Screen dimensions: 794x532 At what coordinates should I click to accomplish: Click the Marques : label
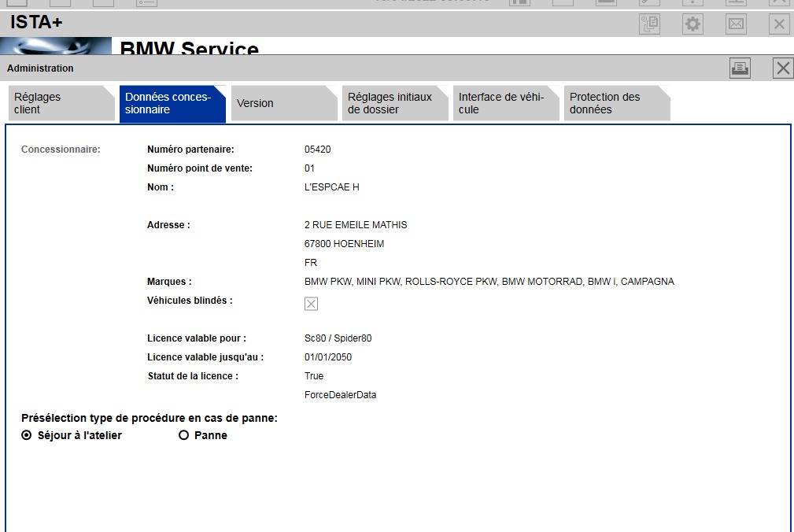pyautogui.click(x=170, y=282)
